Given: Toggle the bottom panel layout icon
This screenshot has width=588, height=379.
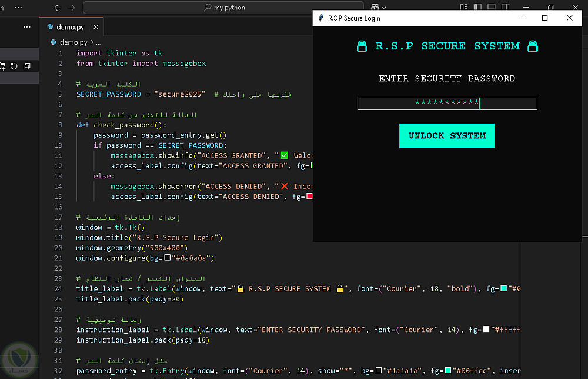Looking at the screenshot, I should [x=491, y=7].
